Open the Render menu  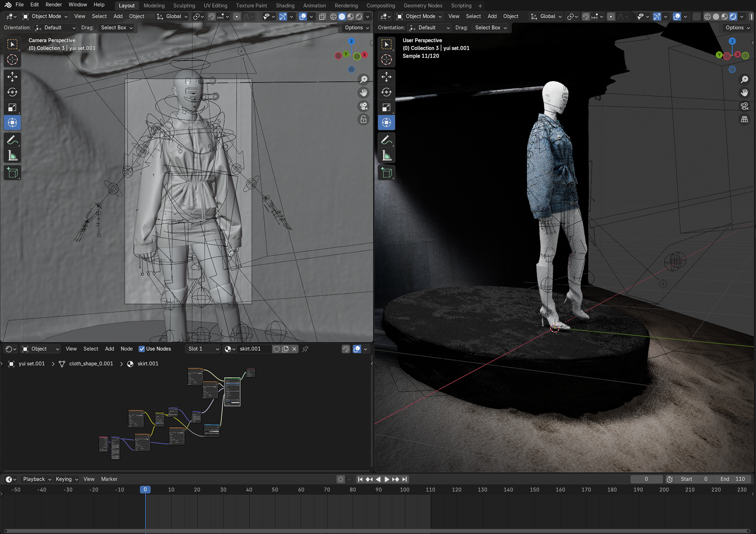point(54,5)
